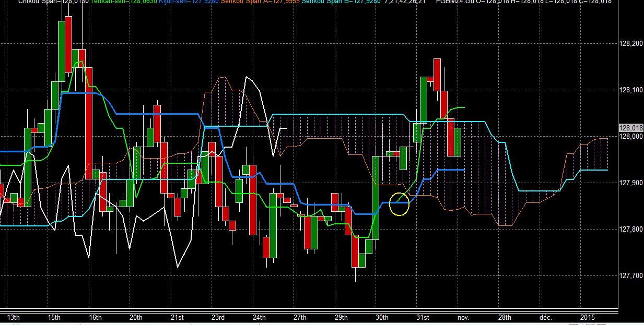Click the 128,200 price axis label
644x325 pixels.
pyautogui.click(x=630, y=44)
